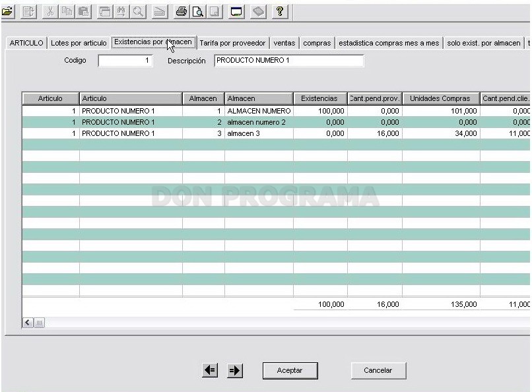The height and width of the screenshot is (392, 532).
Task: Select the Tarifa por proveedor tab
Action: (x=232, y=43)
